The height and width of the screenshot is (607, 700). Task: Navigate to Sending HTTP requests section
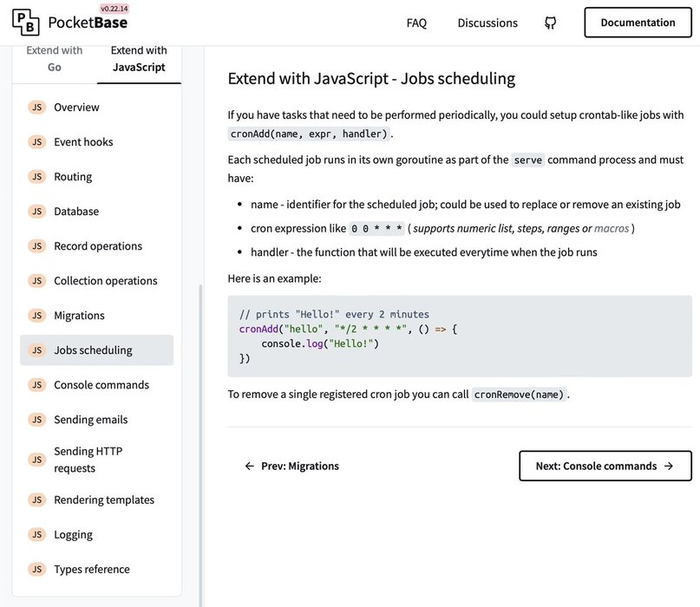87,460
